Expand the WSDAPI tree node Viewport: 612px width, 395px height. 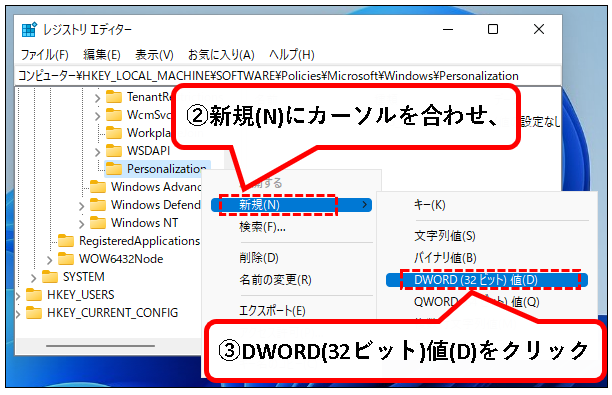[x=97, y=151]
